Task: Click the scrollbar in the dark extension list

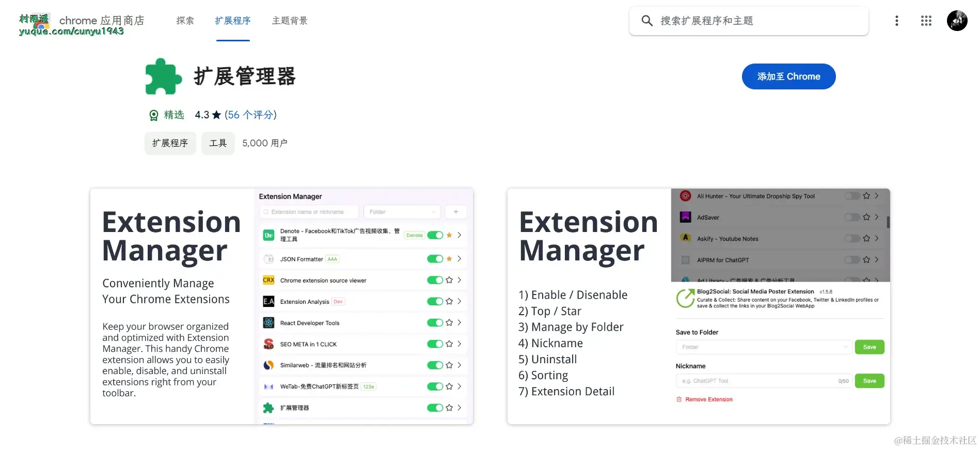Action: coord(888,222)
